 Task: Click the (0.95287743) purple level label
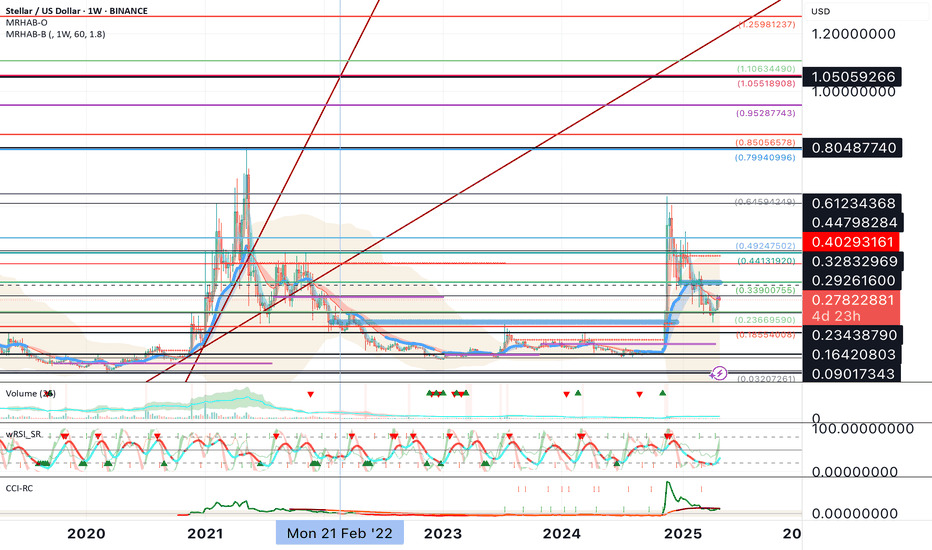pos(766,113)
